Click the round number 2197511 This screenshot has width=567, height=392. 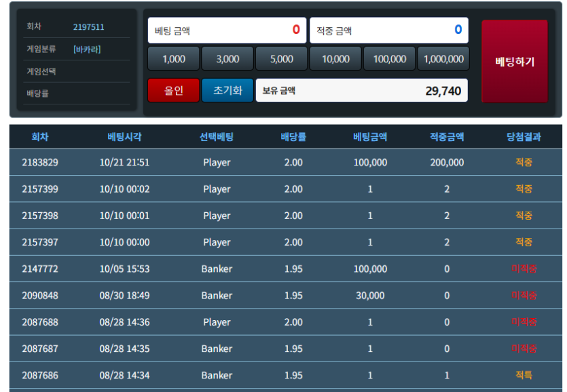click(x=88, y=27)
